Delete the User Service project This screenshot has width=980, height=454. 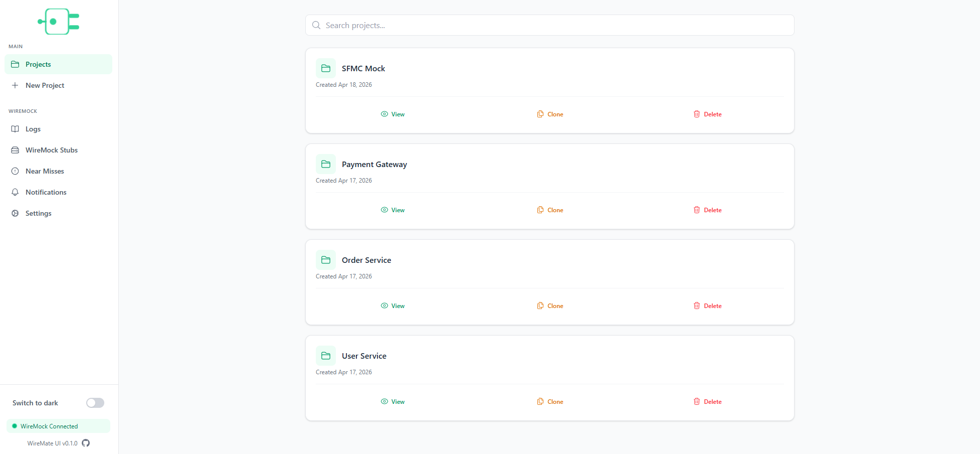point(707,402)
